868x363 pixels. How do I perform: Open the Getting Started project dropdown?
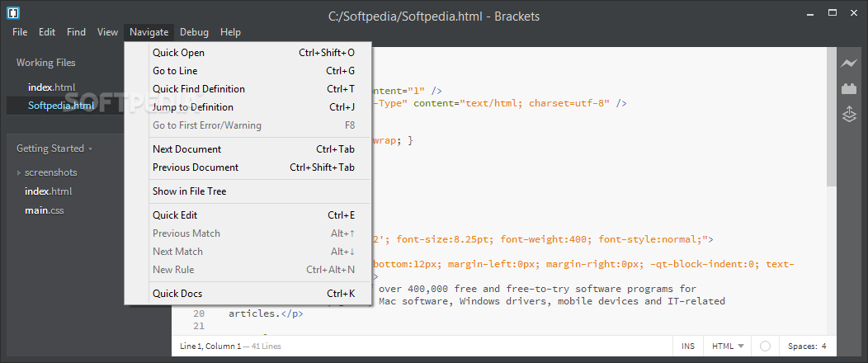[x=54, y=148]
